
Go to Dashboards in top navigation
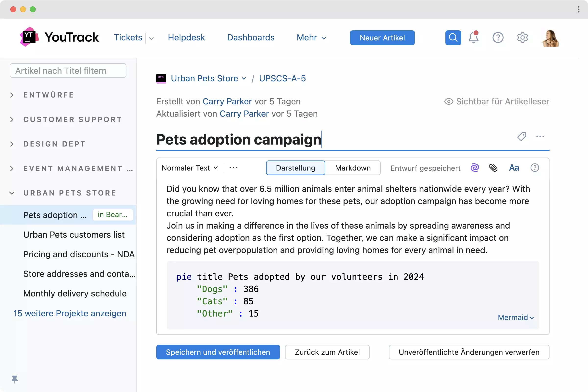coord(251,37)
